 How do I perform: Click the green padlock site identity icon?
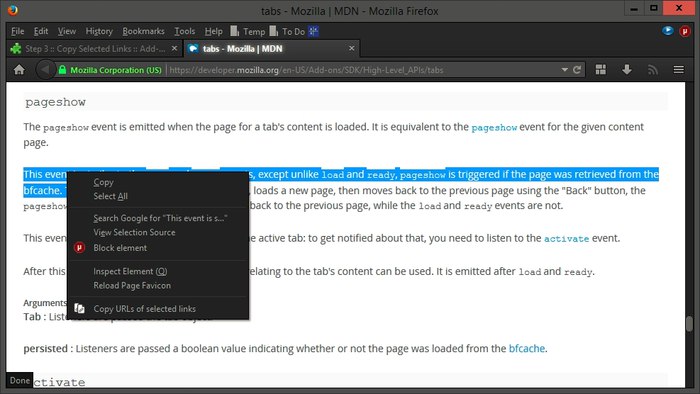pos(62,70)
